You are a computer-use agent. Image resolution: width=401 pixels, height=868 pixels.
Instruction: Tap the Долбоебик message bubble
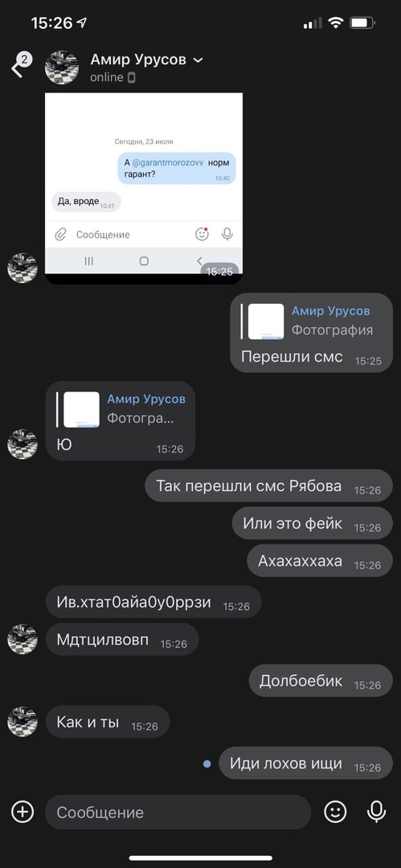pyautogui.click(x=320, y=681)
